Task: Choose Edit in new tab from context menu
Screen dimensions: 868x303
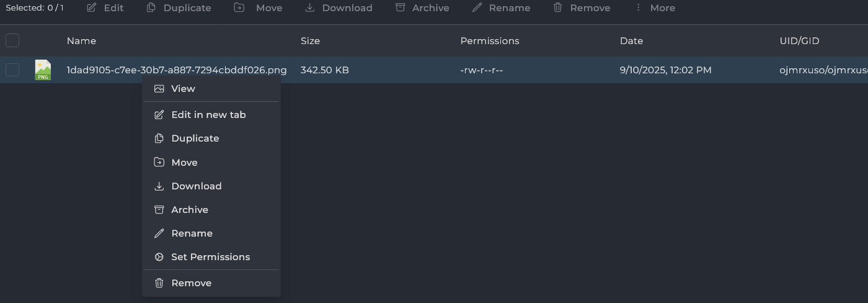Action: (x=208, y=115)
